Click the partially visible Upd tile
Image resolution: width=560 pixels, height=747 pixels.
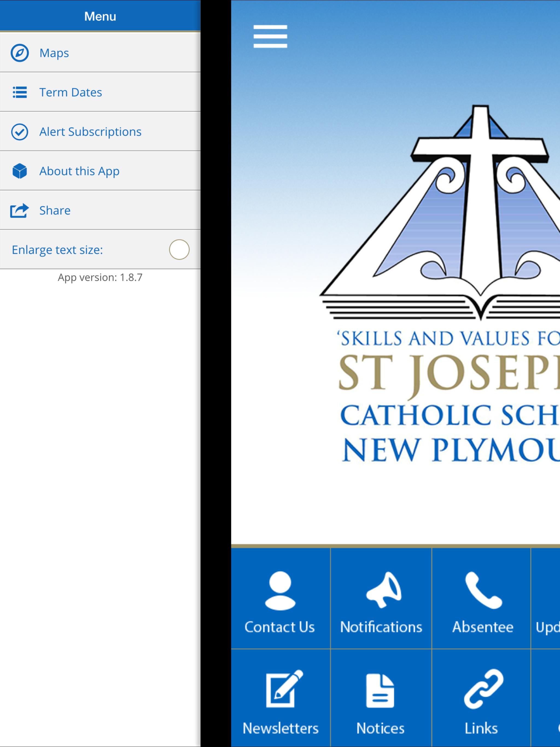click(546, 598)
